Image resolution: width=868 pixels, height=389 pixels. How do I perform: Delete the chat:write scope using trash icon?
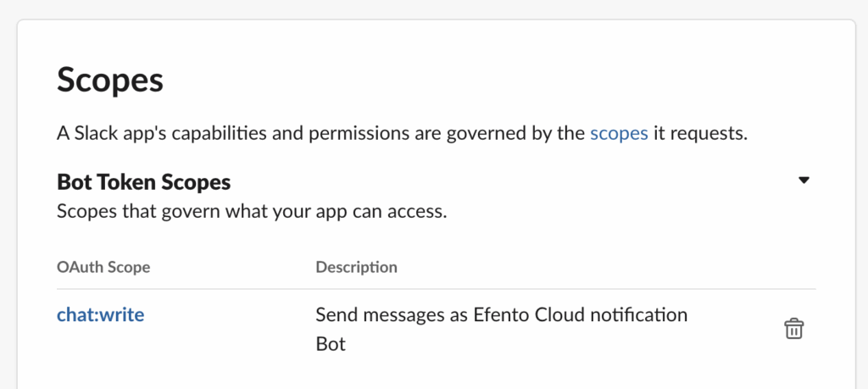(793, 329)
